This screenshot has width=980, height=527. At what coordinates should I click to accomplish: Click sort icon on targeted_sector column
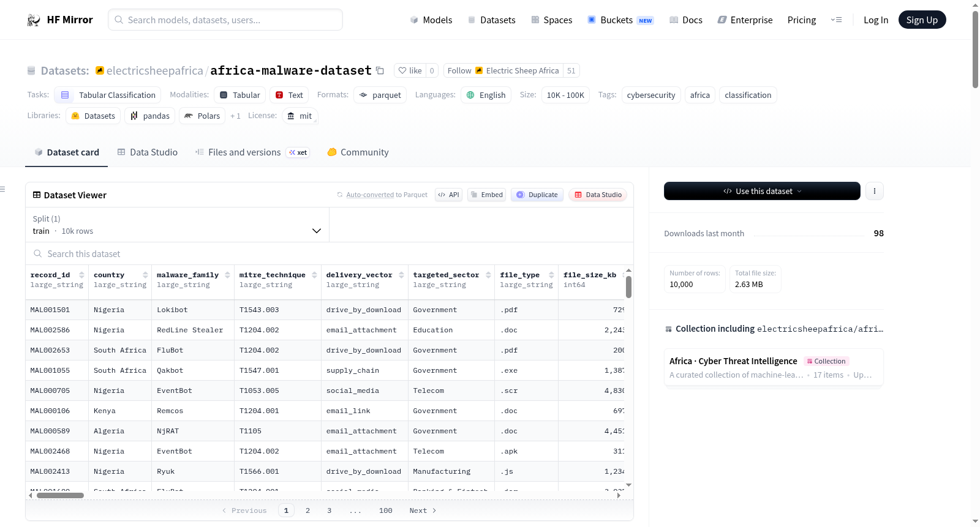point(488,275)
